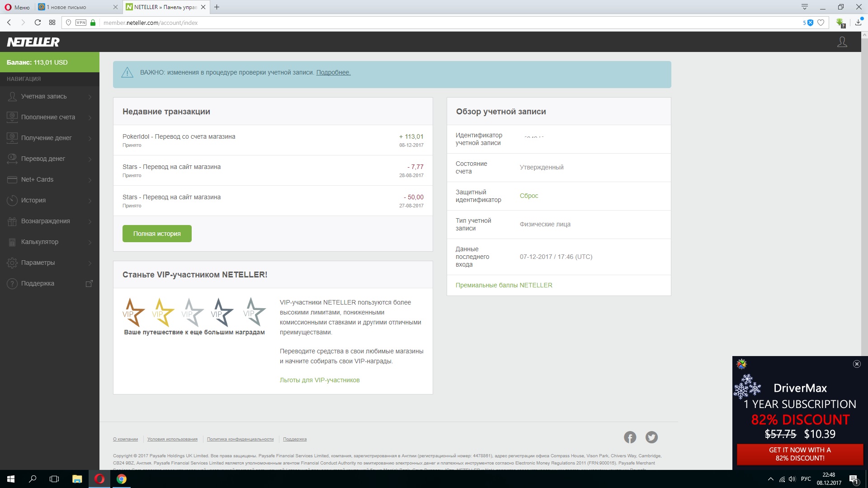
Task: Bookmark page with heart icon
Action: point(821,23)
